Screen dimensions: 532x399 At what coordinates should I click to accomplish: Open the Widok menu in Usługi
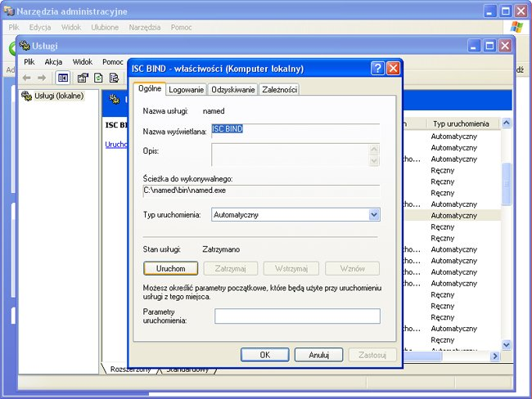(83, 61)
